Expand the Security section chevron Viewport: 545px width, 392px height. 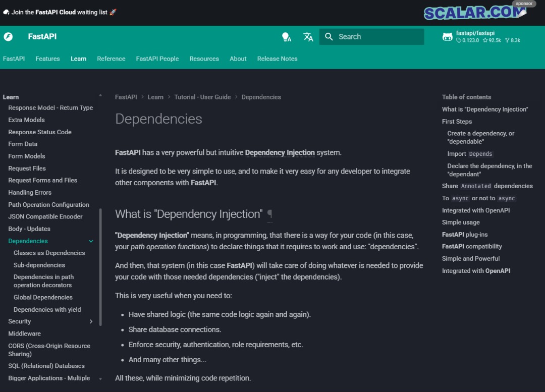pos(91,321)
